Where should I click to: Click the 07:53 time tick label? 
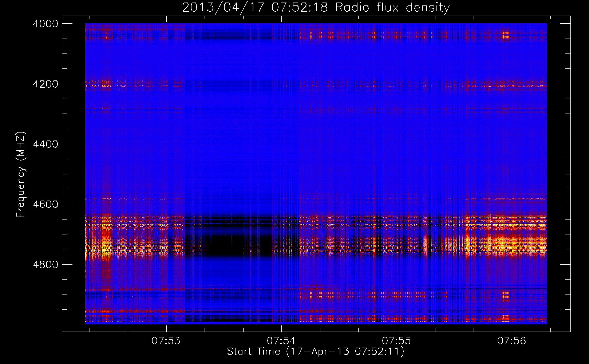pyautogui.click(x=166, y=341)
